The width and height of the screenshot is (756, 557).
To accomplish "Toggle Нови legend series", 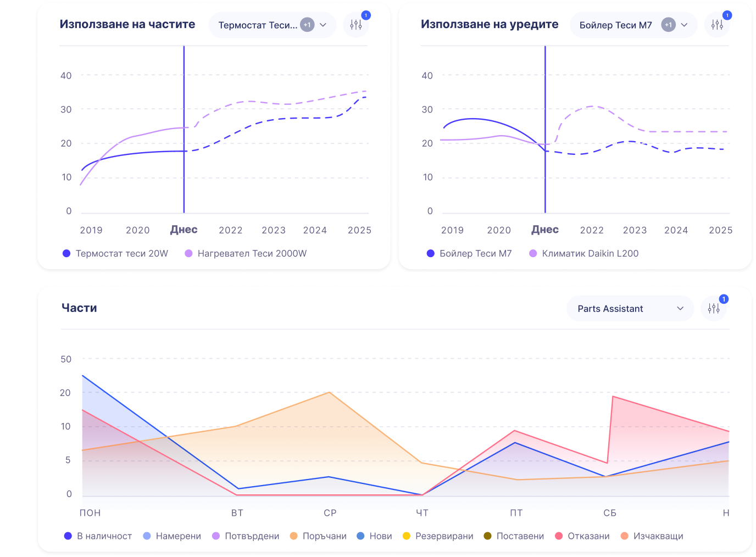I will click(x=374, y=536).
